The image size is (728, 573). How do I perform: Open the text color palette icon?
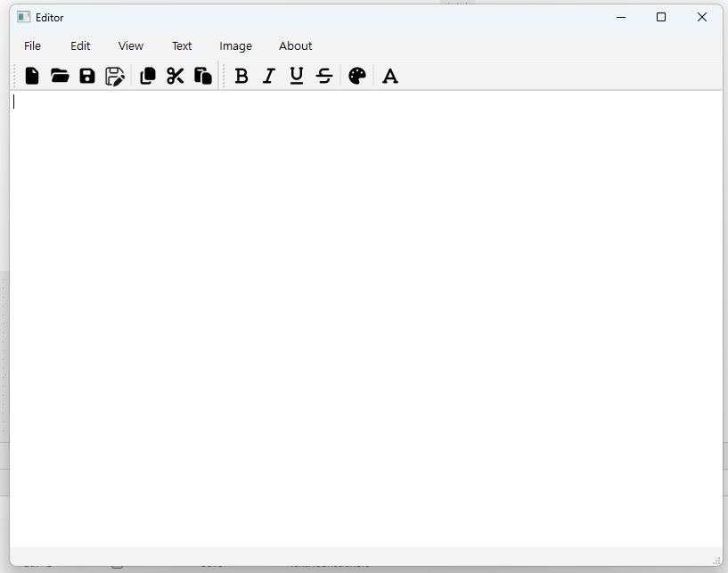[357, 77]
